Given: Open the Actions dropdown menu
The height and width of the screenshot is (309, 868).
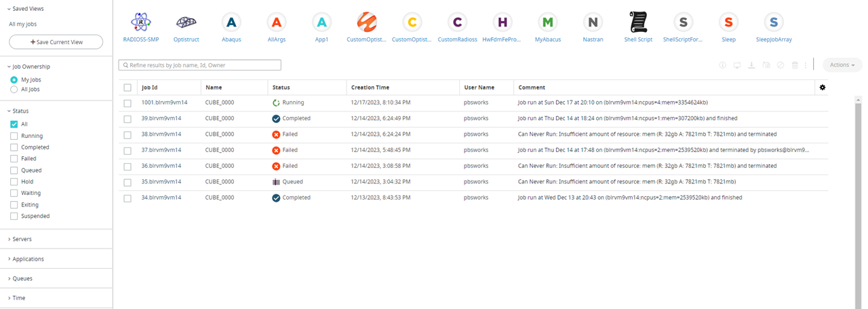Looking at the screenshot, I should tap(843, 65).
